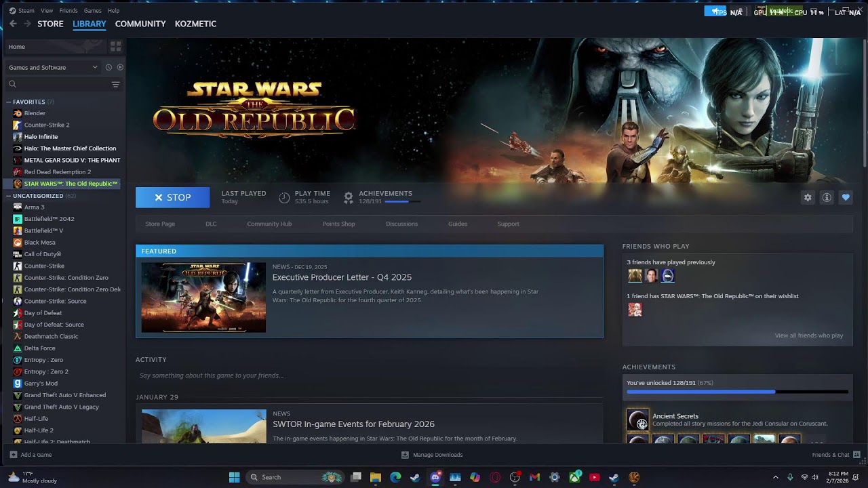
Task: Open the Points Shop link
Action: [338, 224]
